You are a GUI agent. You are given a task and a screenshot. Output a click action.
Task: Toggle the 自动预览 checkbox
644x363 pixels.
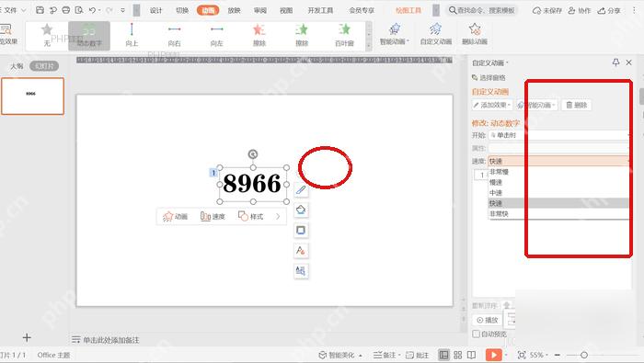click(476, 335)
